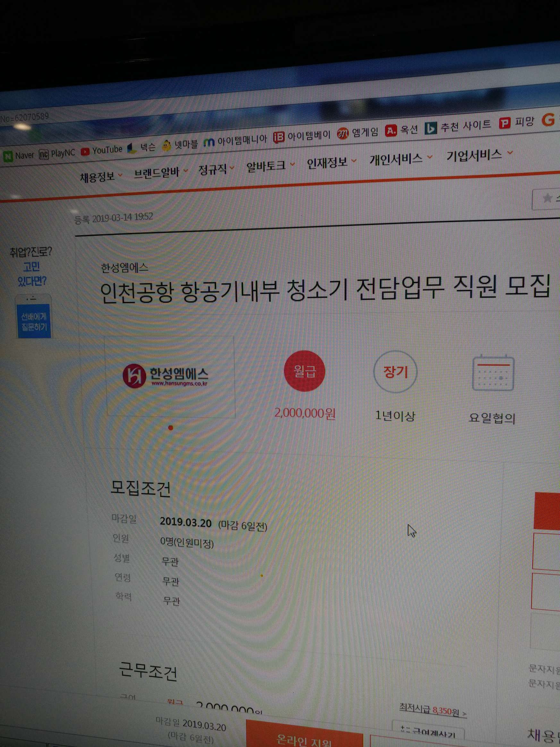This screenshot has height=747, width=560.
Task: Click the 선배에게 질문하기 button
Action: pyautogui.click(x=34, y=321)
